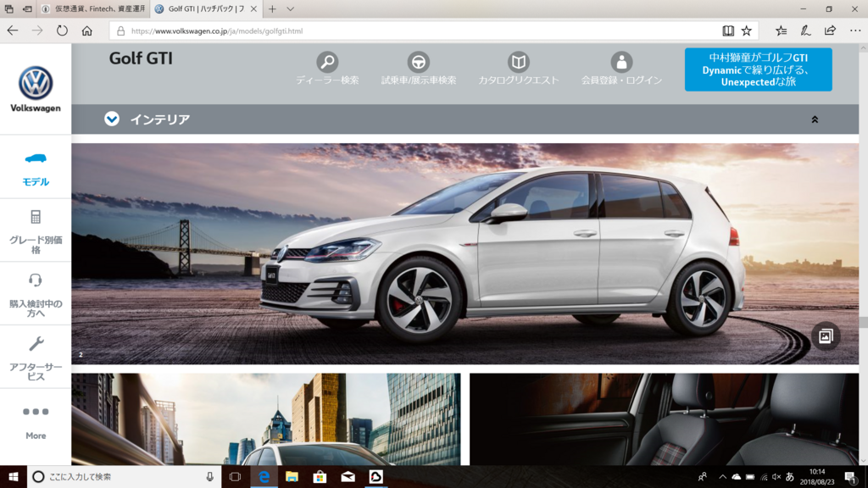This screenshot has width=868, height=488.
Task: Add notes with pen icon
Action: pyautogui.click(x=805, y=31)
